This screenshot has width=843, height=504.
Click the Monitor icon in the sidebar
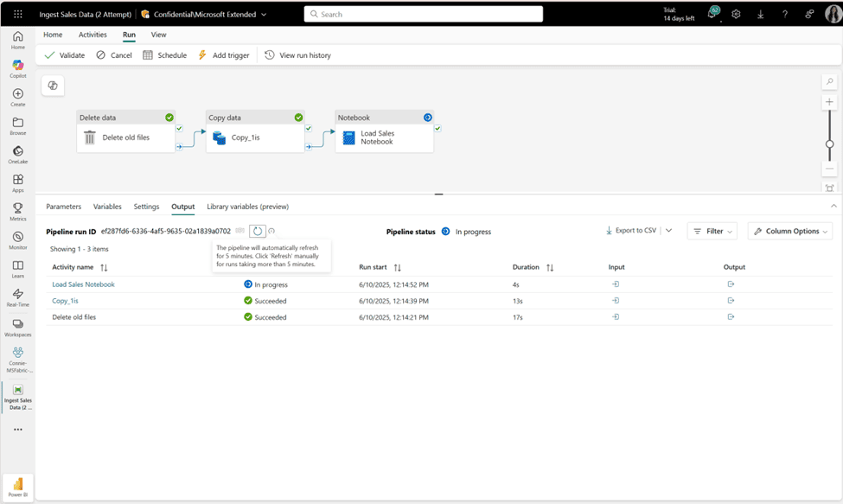17,239
